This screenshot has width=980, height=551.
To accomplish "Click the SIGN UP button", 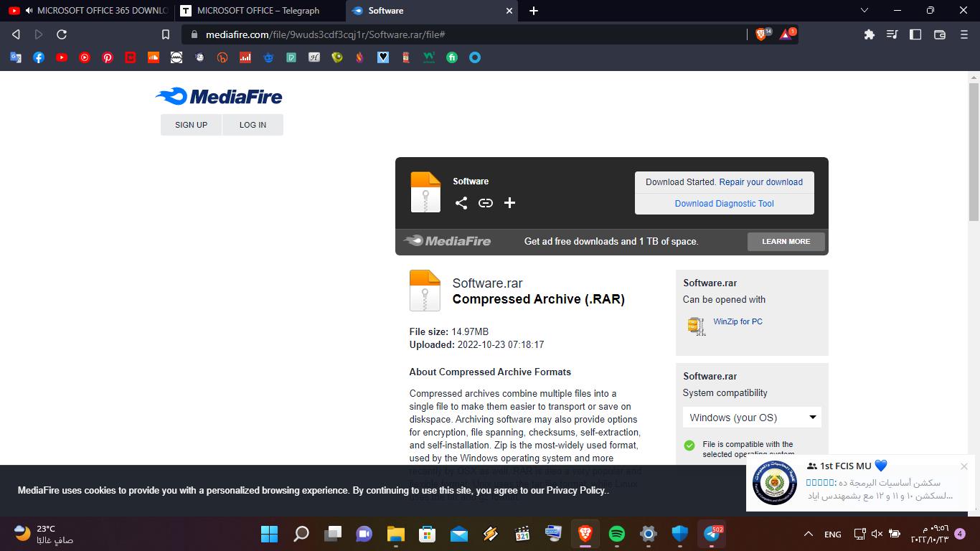I will (x=191, y=125).
